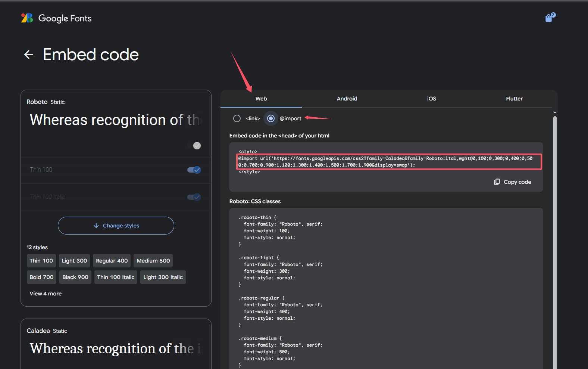The width and height of the screenshot is (588, 369).
Task: Click the Copy code button
Action: pos(513,182)
